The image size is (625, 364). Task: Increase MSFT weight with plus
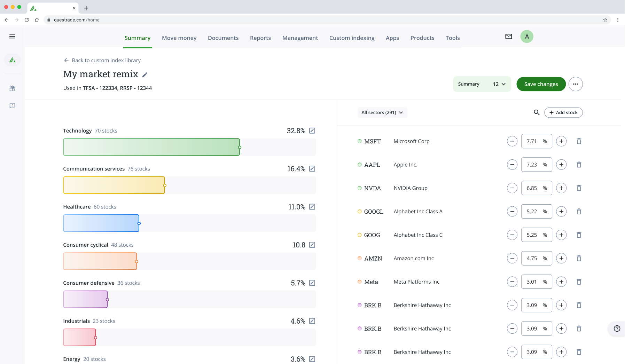pyautogui.click(x=561, y=141)
